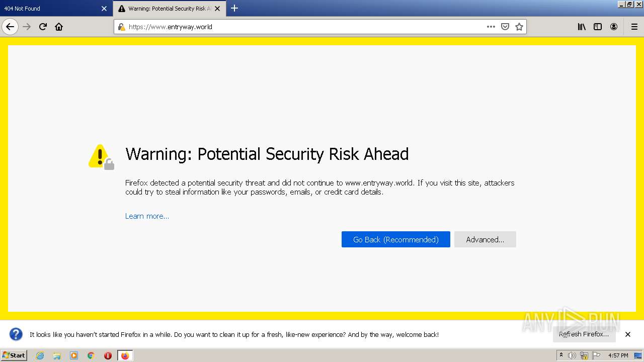Open Firefox Account menu
The image size is (644, 362).
tap(614, 27)
